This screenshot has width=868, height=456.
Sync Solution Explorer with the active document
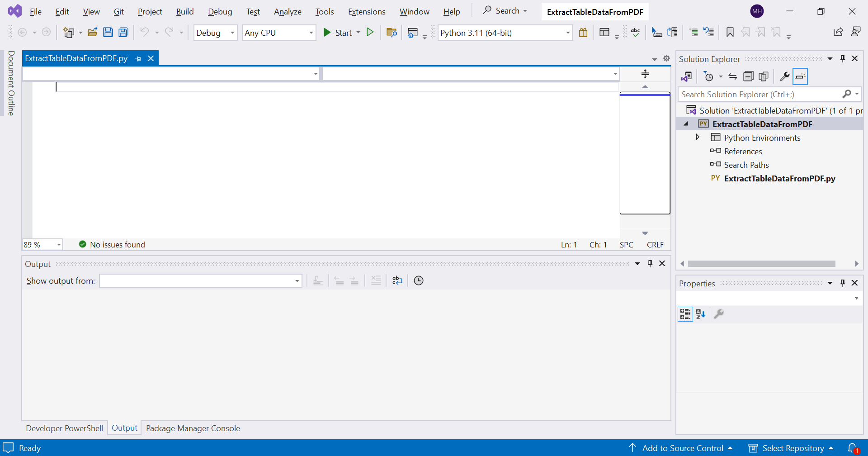coord(733,76)
